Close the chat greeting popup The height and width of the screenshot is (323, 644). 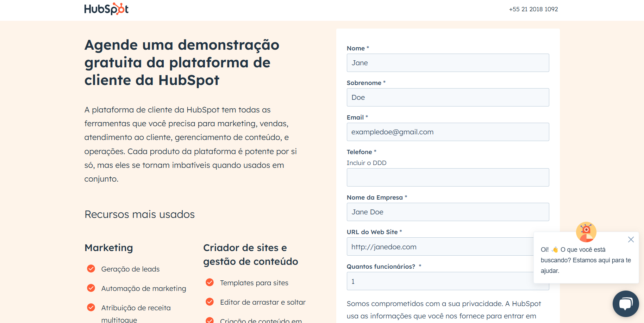coord(631,239)
